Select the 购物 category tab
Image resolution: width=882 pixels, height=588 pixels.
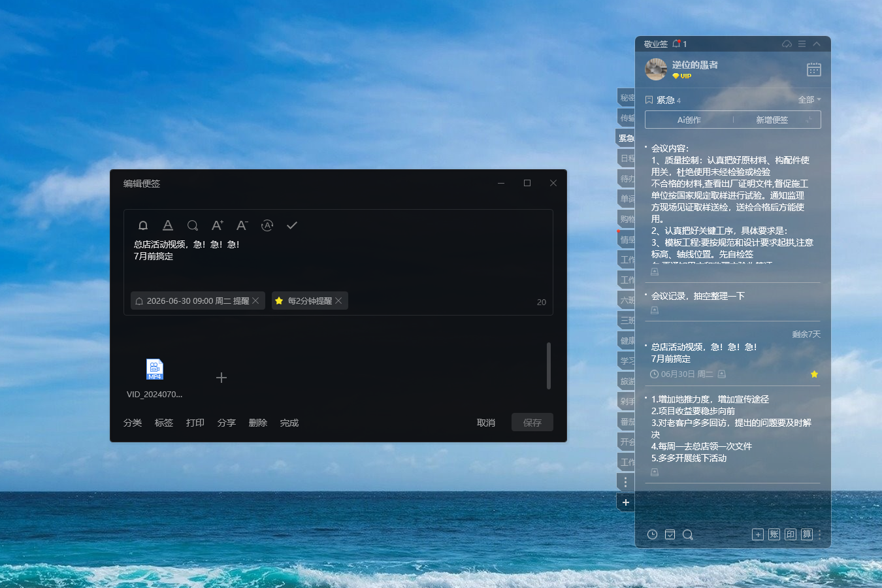tap(626, 220)
